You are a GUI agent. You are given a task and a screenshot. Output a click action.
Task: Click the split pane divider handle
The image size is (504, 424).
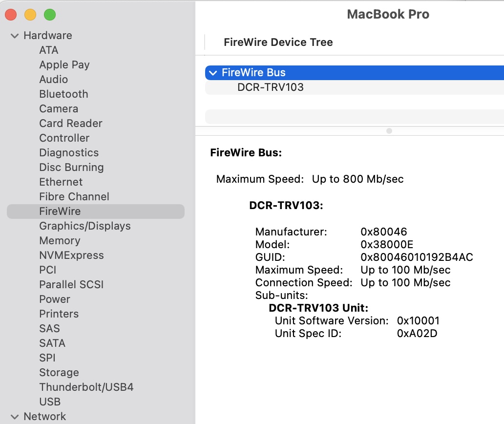(389, 131)
